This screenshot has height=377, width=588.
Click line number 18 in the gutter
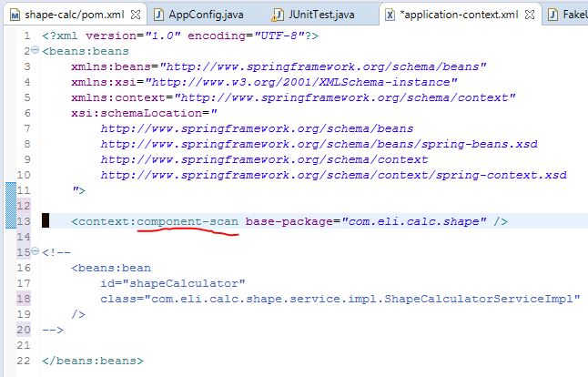point(24,299)
